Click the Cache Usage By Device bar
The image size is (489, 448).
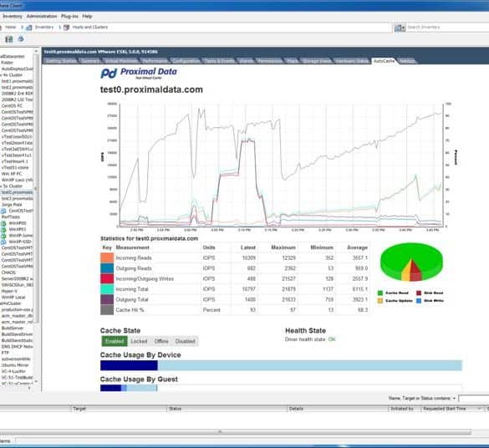[281, 365]
